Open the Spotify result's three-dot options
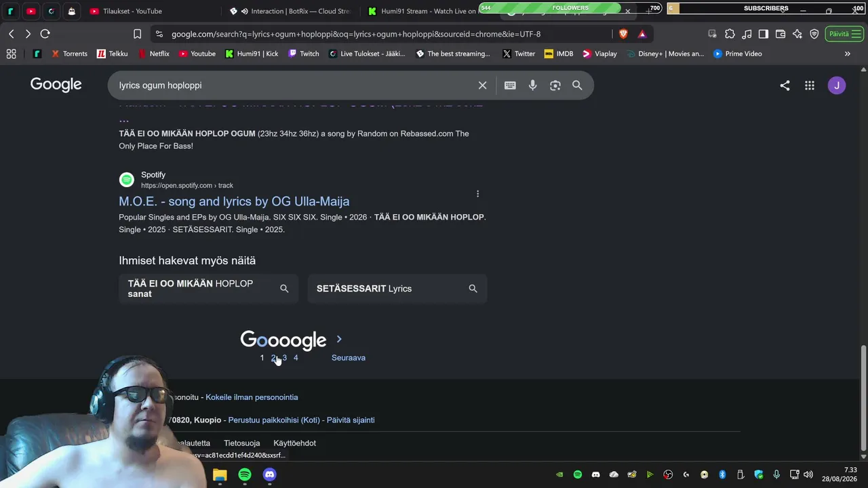 pos(477,194)
